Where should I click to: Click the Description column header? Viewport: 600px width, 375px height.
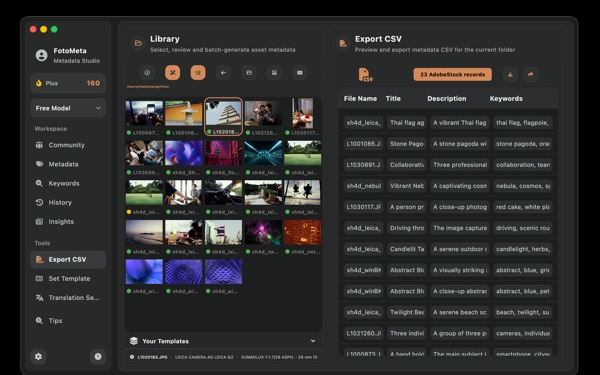tap(447, 99)
